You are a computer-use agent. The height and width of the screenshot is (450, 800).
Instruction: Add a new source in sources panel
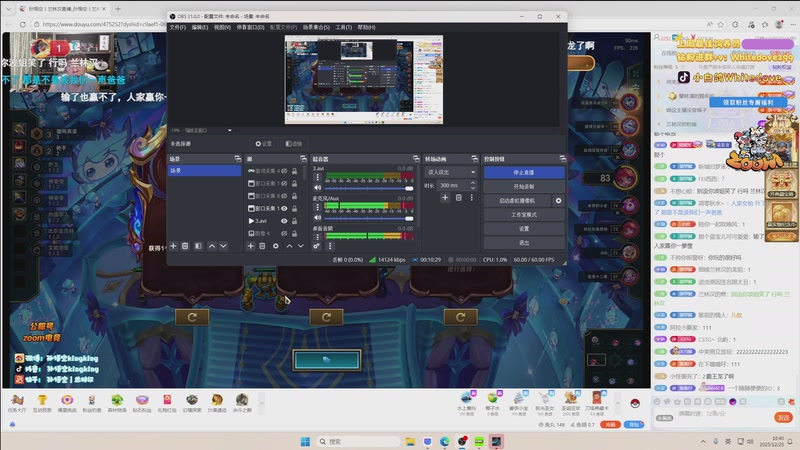251,246
